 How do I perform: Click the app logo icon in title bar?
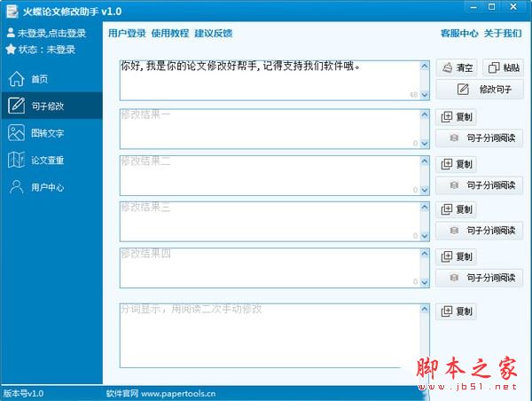(12, 11)
